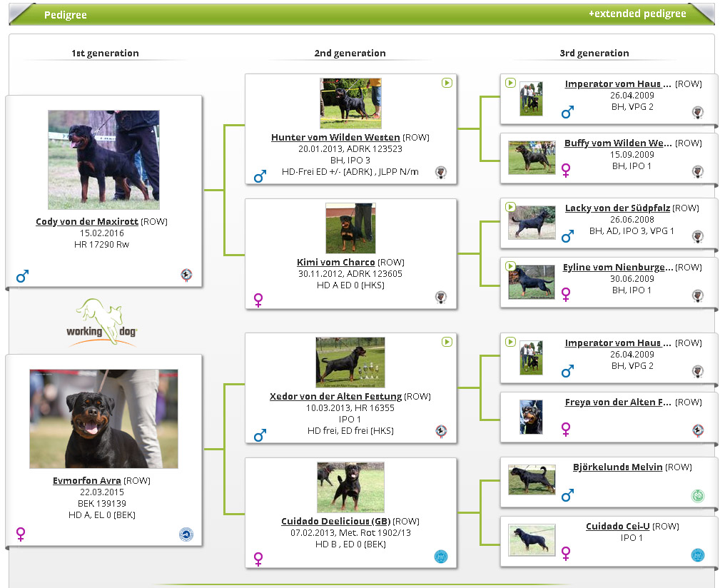The image size is (725, 588).
Task: Click the female symbol on Kimi vom Charco card
Action: click(x=258, y=300)
